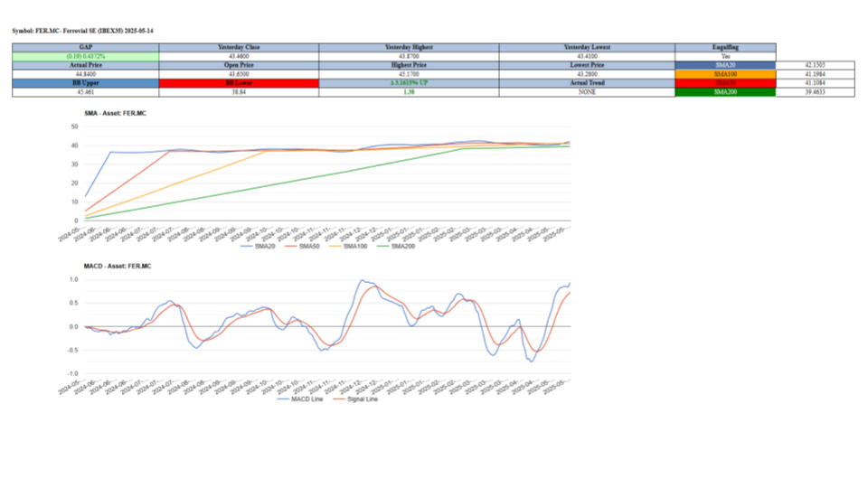Click the Engulfing header cell
The height and width of the screenshot is (488, 868).
tap(725, 47)
